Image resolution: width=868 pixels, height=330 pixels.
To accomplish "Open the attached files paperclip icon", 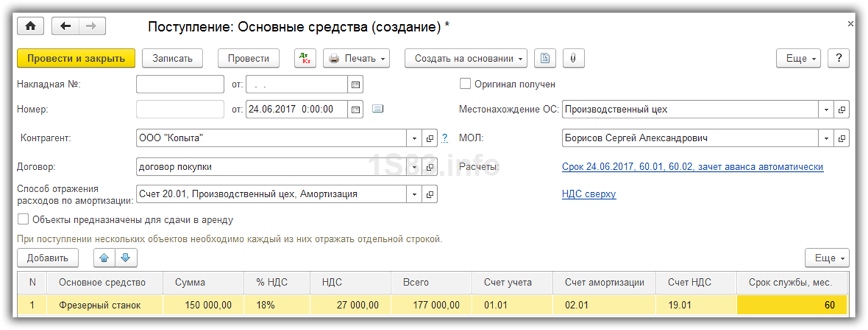I will (573, 59).
